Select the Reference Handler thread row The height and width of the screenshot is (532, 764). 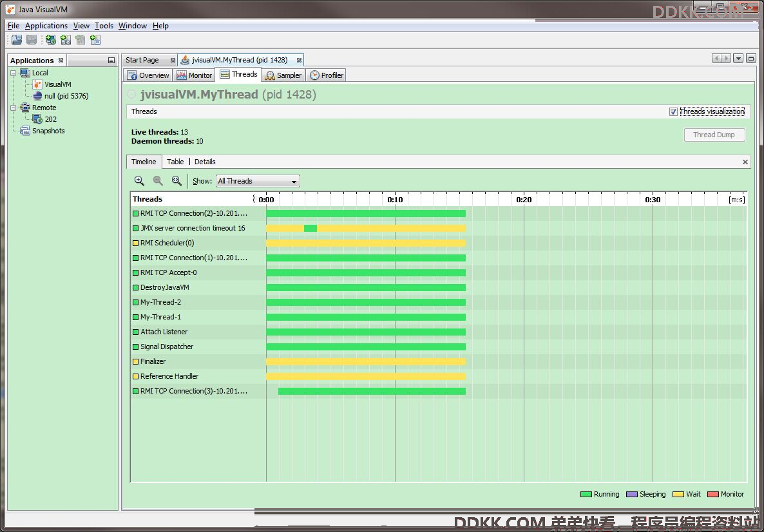tap(439, 376)
